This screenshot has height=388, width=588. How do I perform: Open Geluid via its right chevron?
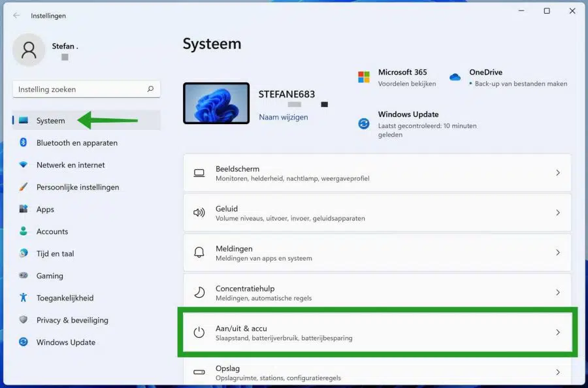click(558, 212)
